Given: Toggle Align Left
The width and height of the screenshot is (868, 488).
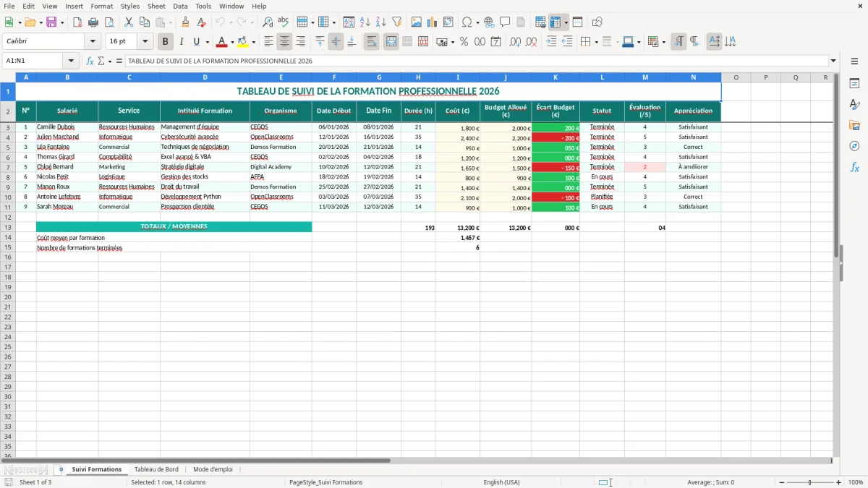Looking at the screenshot, I should pyautogui.click(x=269, y=42).
